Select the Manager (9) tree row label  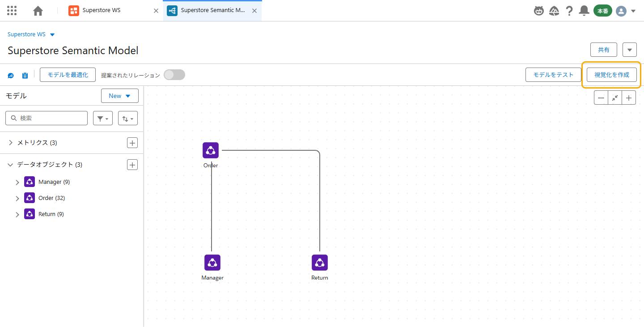click(x=54, y=182)
